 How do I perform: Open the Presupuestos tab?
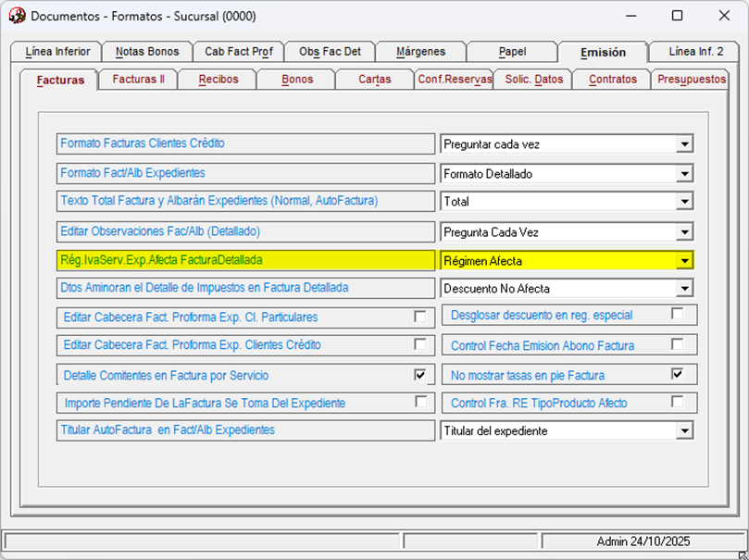pyautogui.click(x=691, y=80)
